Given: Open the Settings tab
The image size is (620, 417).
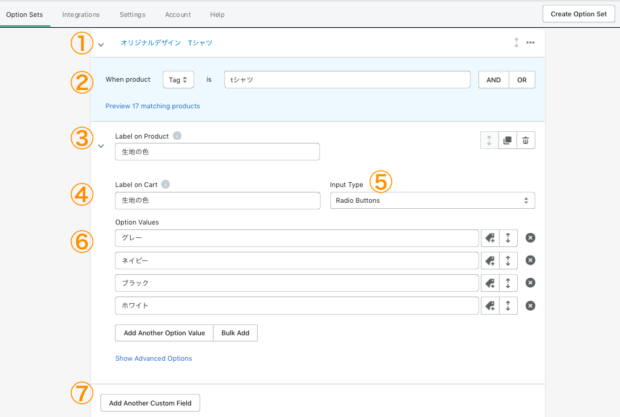Looking at the screenshot, I should (x=132, y=15).
